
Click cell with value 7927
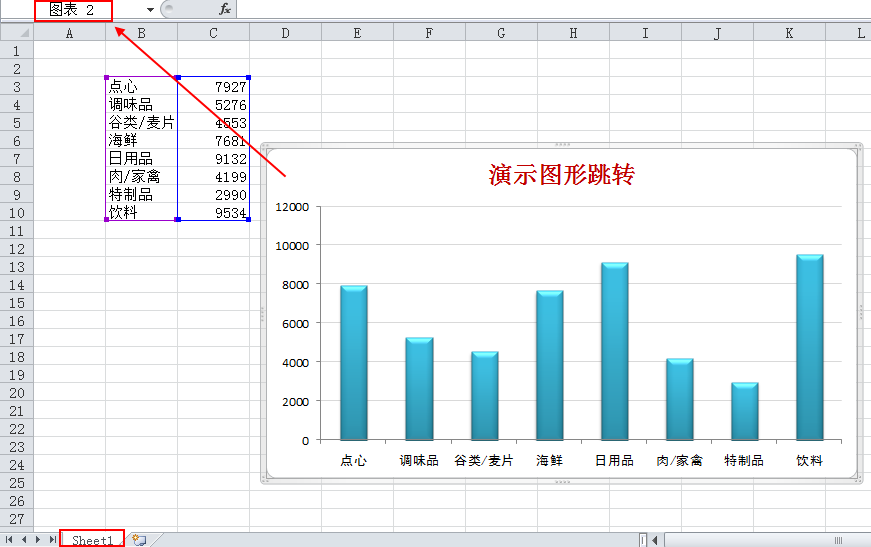(213, 87)
